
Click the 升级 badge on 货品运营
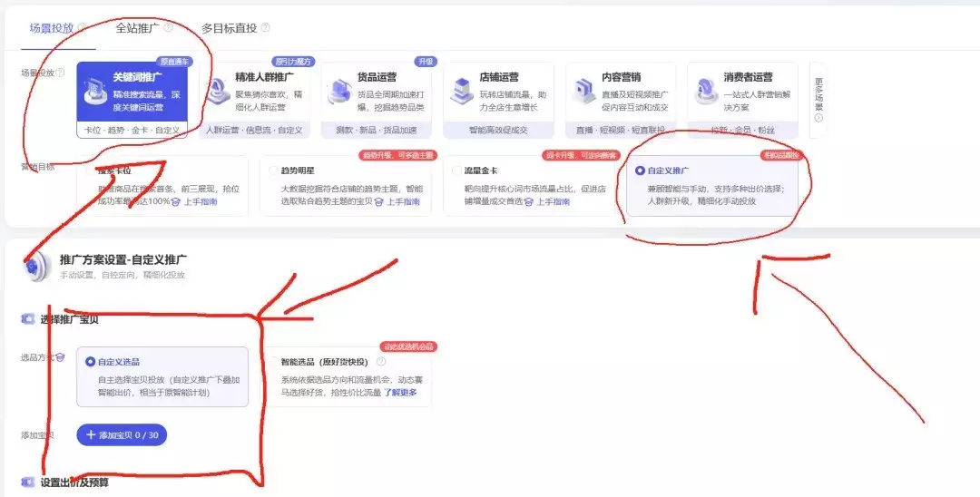(426, 61)
